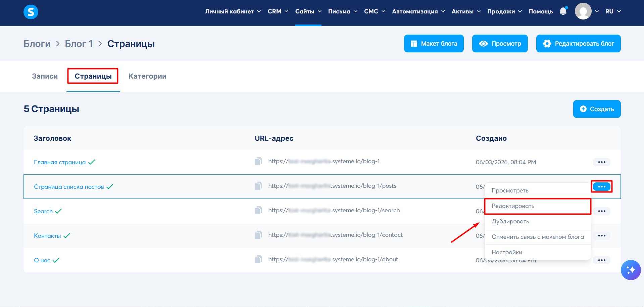Open О нас page link
Image resolution: width=644 pixels, height=307 pixels.
[x=42, y=260]
